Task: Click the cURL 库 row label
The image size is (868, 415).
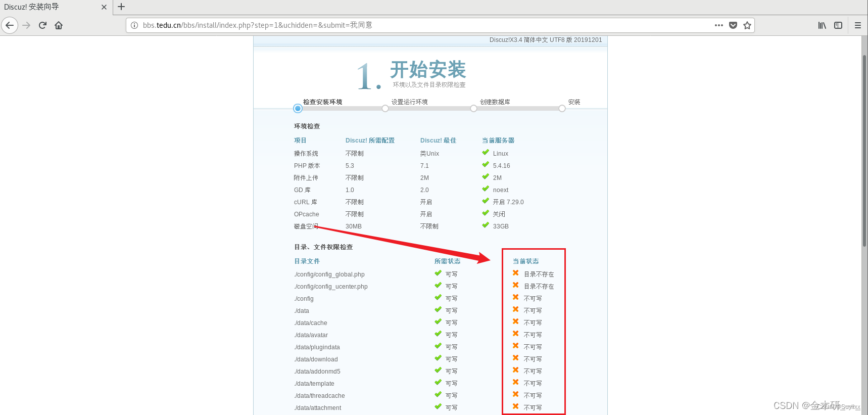Action: (x=306, y=202)
